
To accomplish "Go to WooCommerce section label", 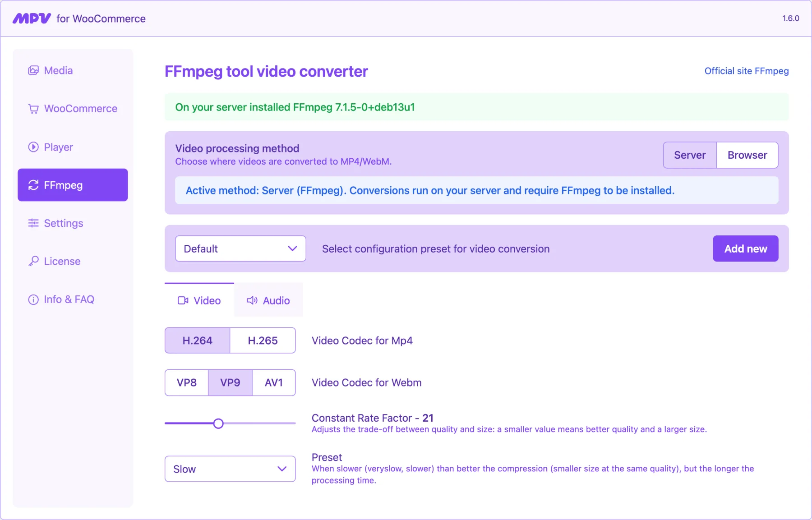I will 81,109.
